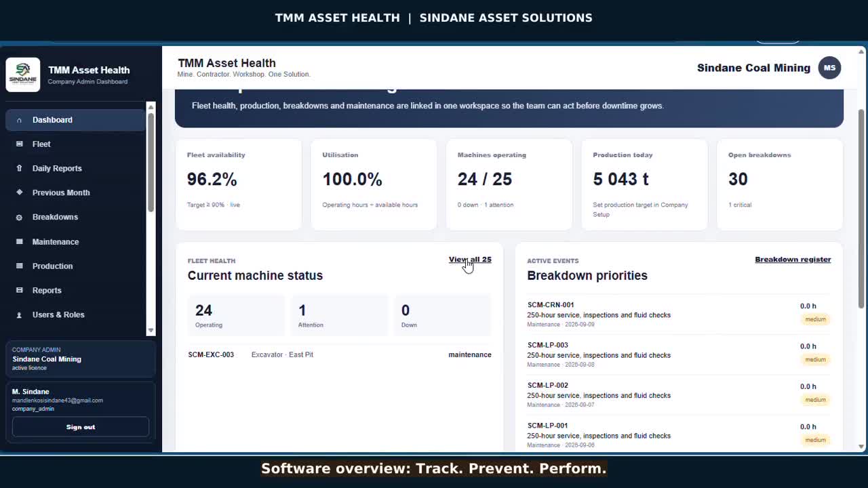Click the Sindane Coal Mining header name
The image size is (868, 488).
point(753,68)
